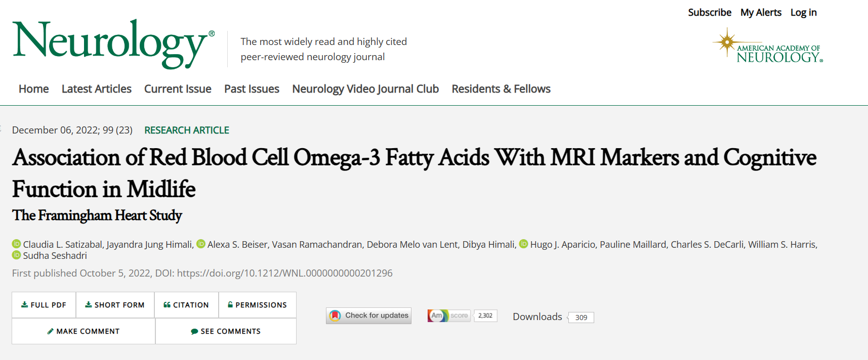The height and width of the screenshot is (360, 868).
Task: Open December 06, 2022; 99 (23) issue link
Action: [x=72, y=130]
